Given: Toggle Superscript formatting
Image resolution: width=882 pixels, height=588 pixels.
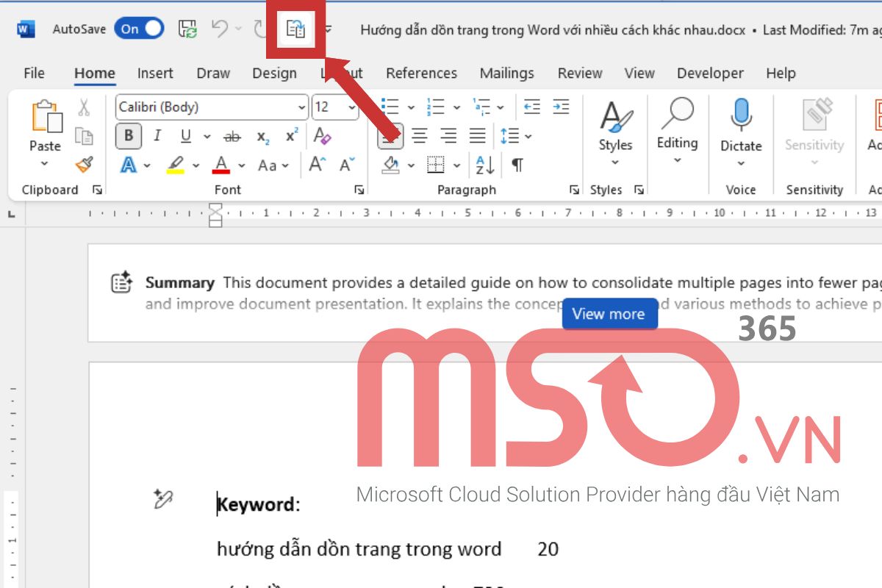Looking at the screenshot, I should click(x=292, y=136).
